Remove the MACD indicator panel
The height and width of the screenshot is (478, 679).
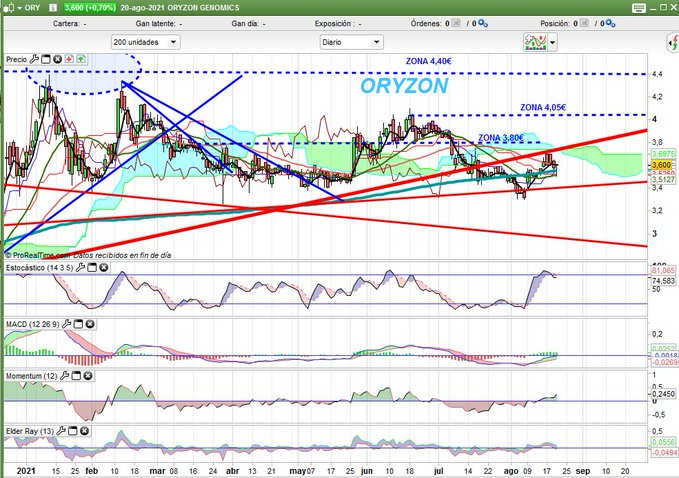(90, 324)
